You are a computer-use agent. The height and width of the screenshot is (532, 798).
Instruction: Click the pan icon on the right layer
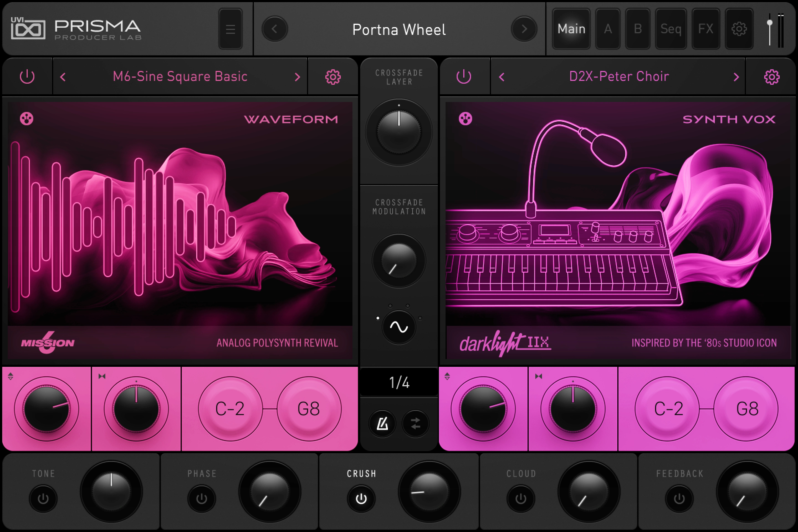[x=538, y=376]
